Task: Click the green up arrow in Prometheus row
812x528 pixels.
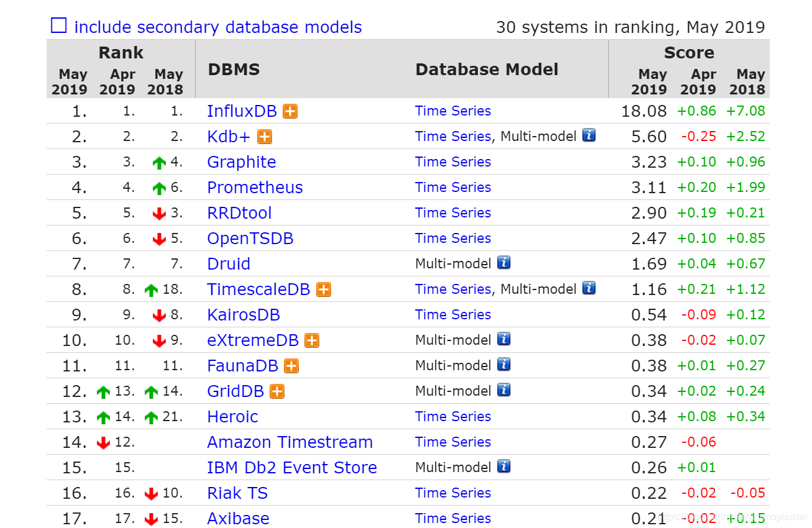Action: pyautogui.click(x=159, y=188)
